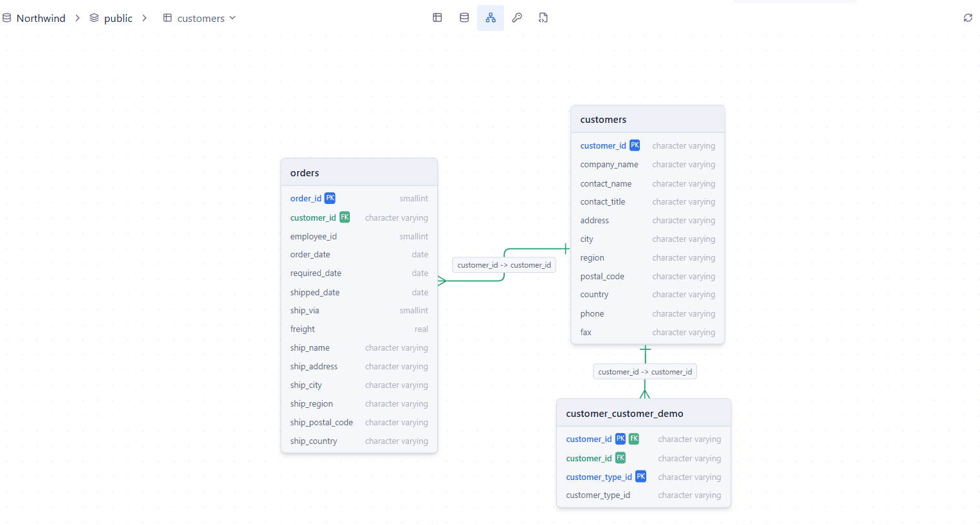Click the FK badge beside orders customer_id
The width and height of the screenshot is (980, 525).
coord(345,217)
